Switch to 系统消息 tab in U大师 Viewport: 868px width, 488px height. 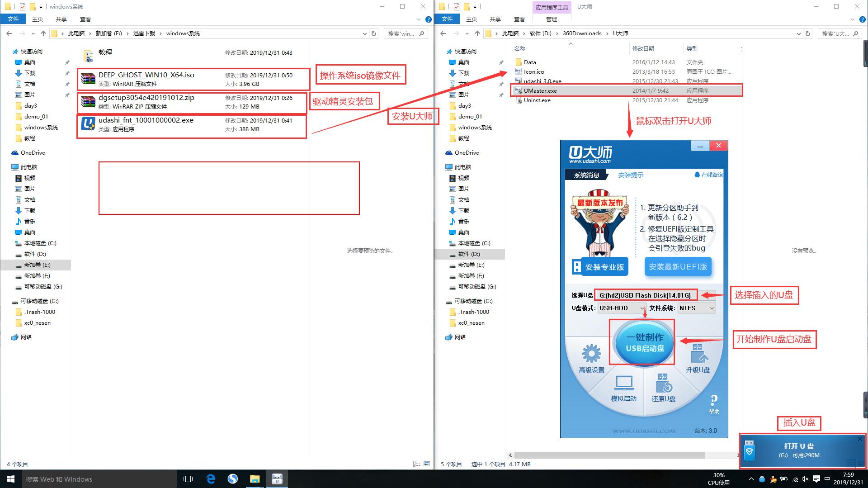tap(586, 175)
